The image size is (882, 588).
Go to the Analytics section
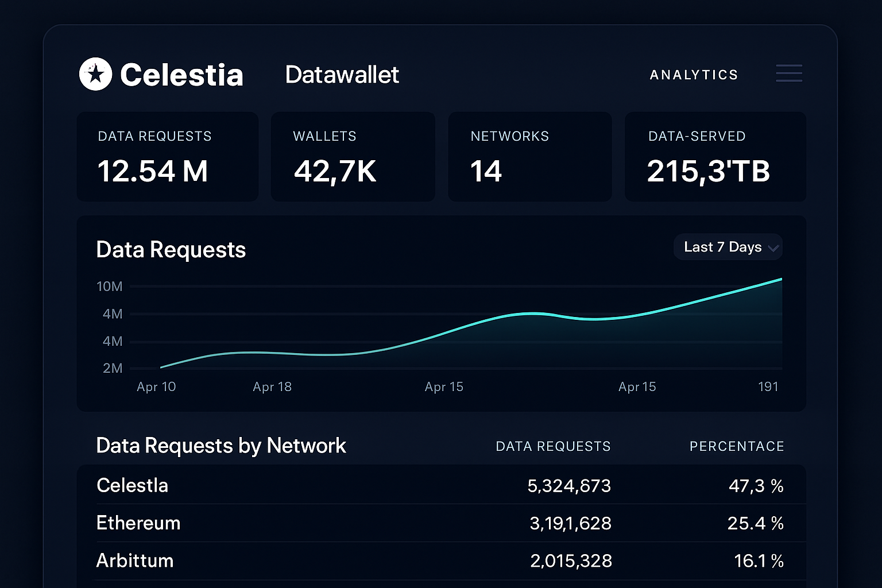point(694,74)
